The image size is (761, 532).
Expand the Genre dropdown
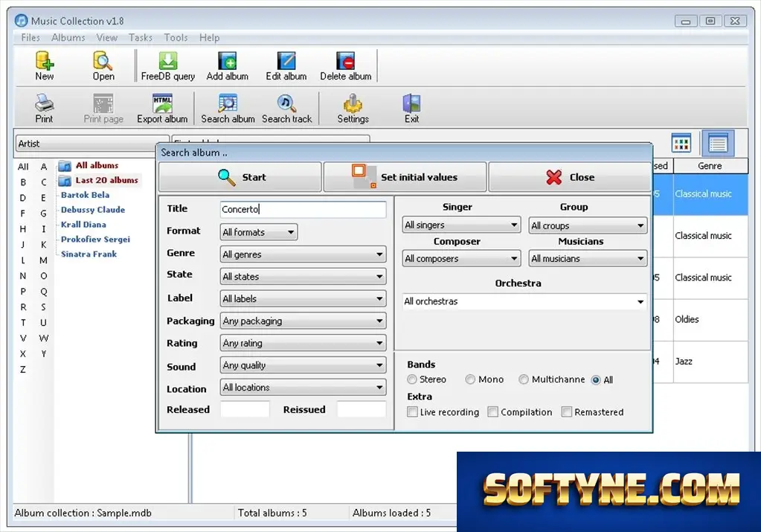coord(303,254)
